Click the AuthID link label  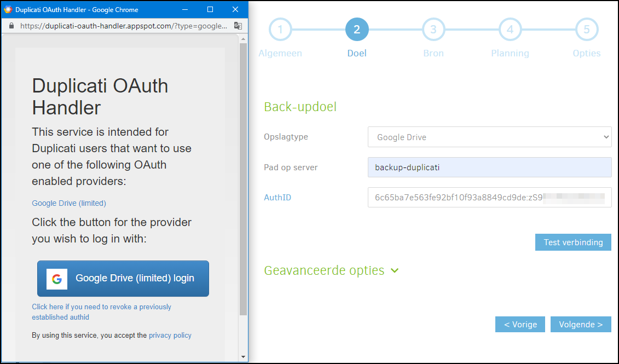coord(277,198)
